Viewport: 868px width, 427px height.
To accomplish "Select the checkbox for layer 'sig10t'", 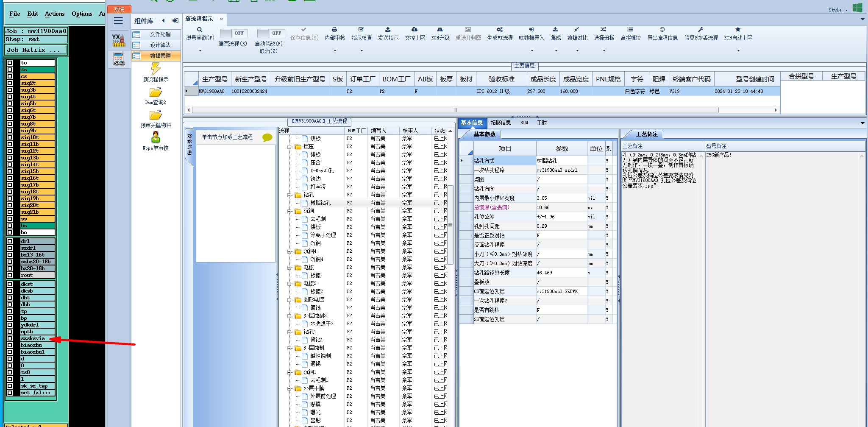I will tap(10, 137).
